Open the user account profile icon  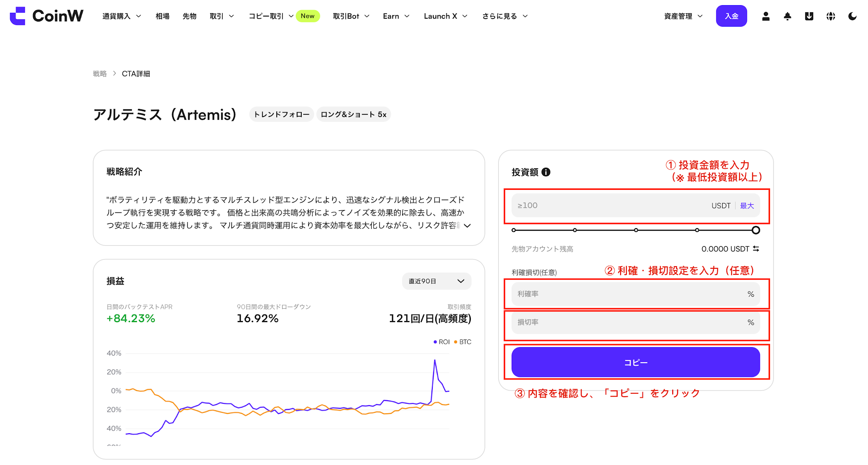[765, 16]
